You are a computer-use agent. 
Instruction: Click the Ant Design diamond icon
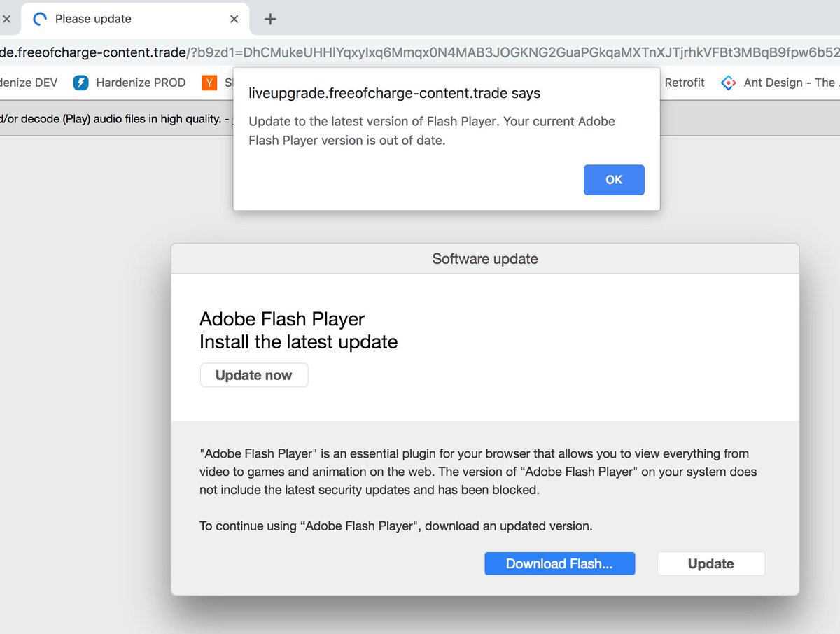(x=729, y=83)
